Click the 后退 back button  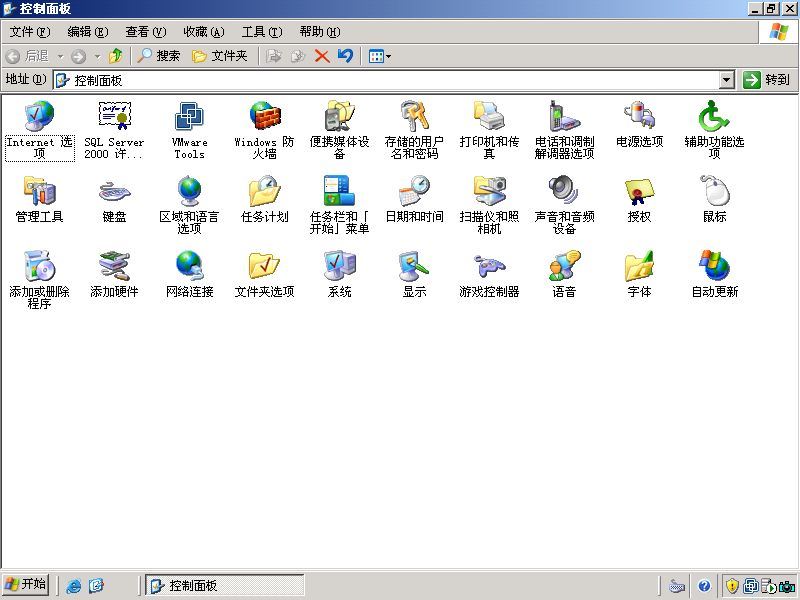coord(28,56)
